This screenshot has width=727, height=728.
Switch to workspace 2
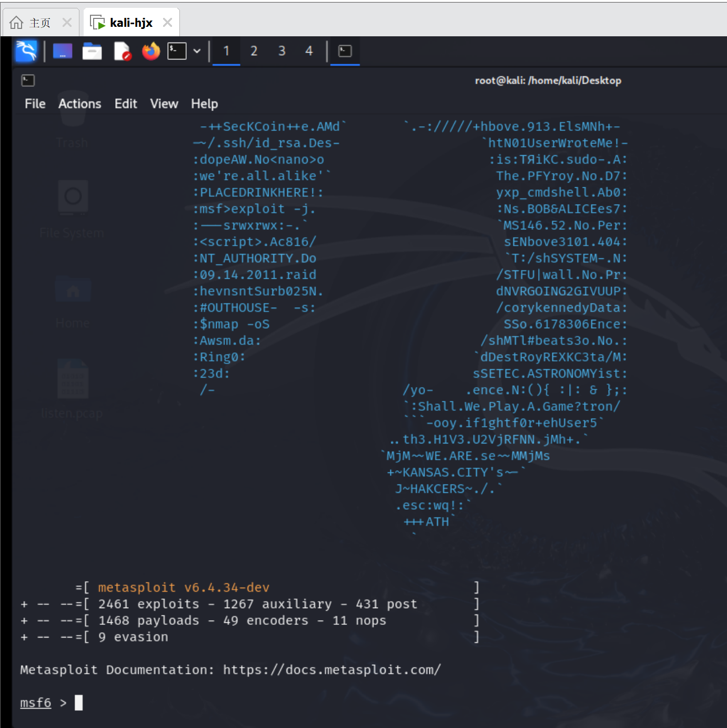(x=254, y=51)
